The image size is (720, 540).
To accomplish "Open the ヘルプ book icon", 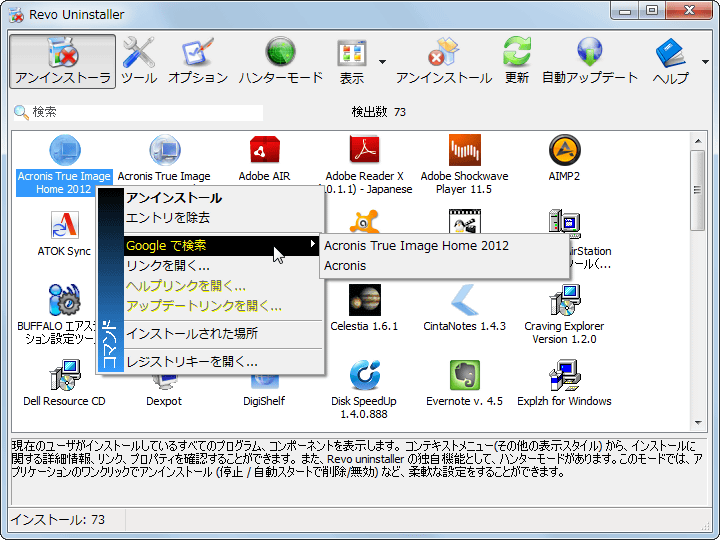I will (x=670, y=61).
